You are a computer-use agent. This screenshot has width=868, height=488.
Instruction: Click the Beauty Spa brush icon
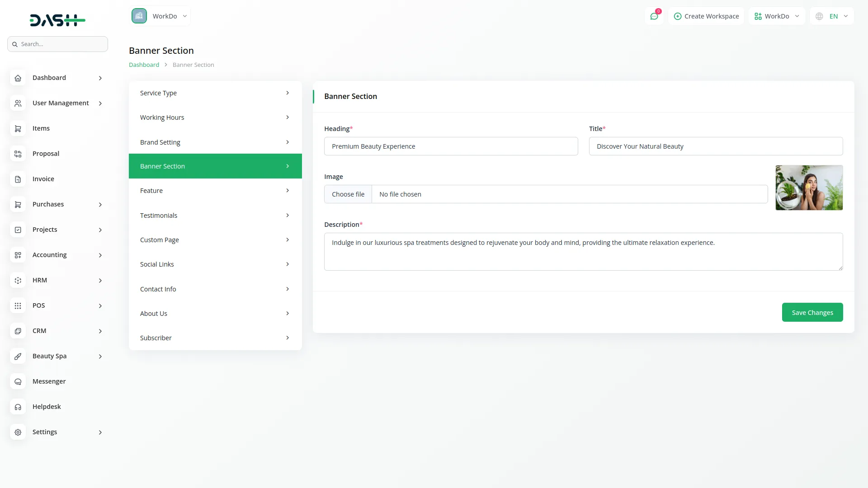tap(18, 357)
